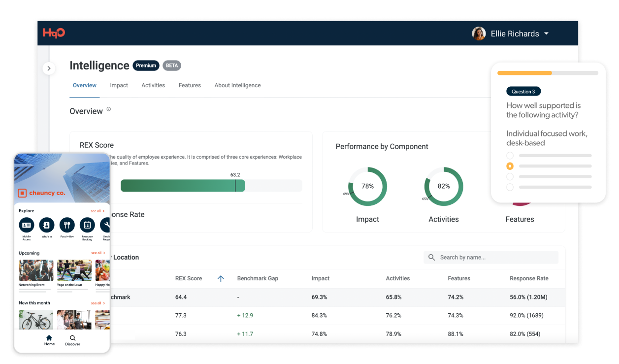Sort table by REX Score column arrow

(221, 278)
